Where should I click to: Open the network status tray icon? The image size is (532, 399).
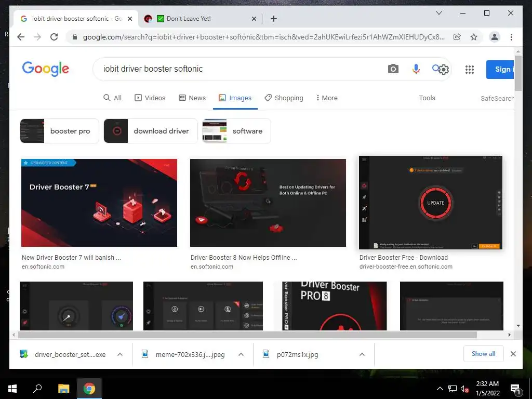pos(453,389)
